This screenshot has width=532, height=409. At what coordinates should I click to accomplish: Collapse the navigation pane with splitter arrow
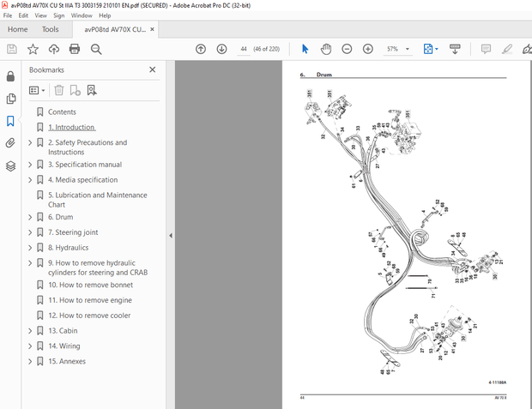[171, 235]
